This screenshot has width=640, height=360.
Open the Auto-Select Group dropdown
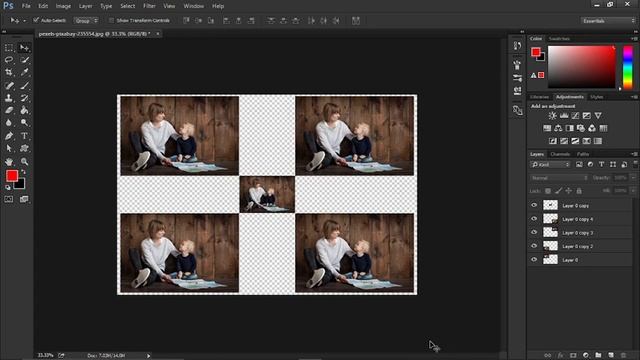[x=86, y=20]
